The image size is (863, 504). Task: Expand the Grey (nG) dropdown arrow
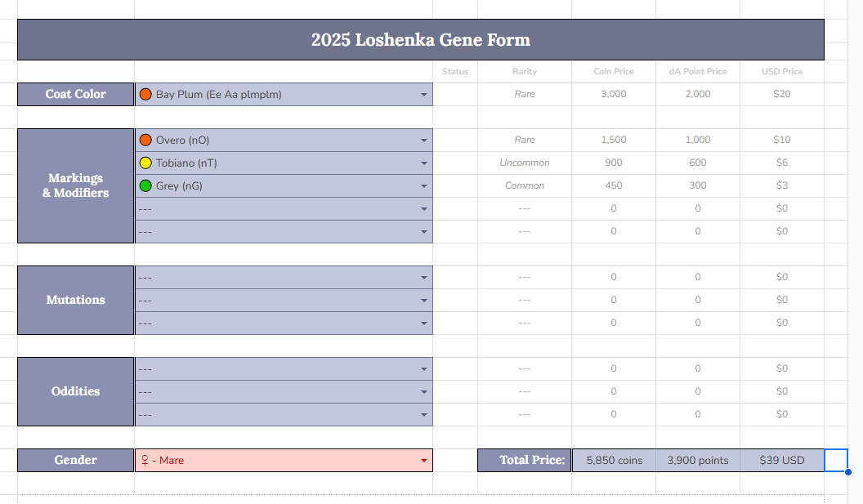click(x=423, y=186)
